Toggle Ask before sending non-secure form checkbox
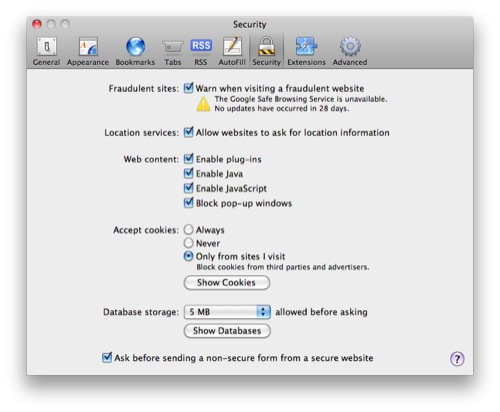Image resolution: width=500 pixels, height=412 pixels. click(x=107, y=357)
